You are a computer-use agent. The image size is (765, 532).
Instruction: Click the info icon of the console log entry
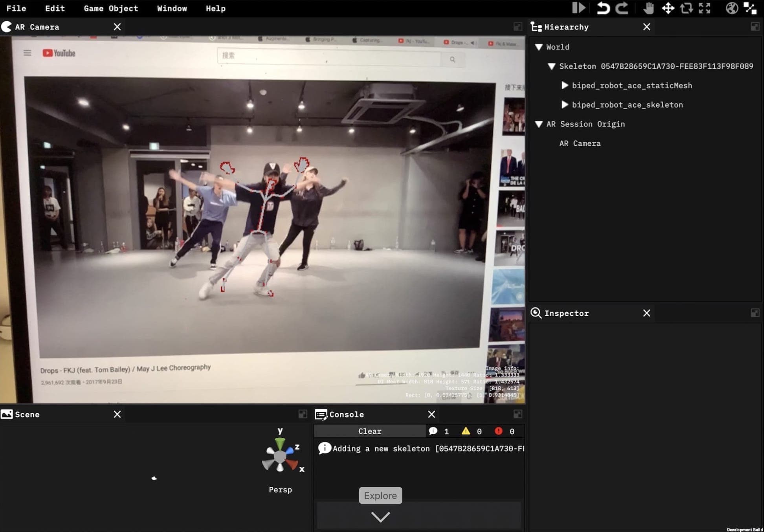point(324,448)
